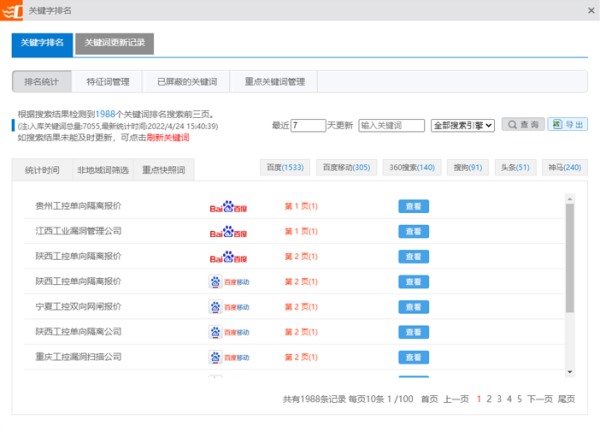
Task: Open 全部搜索引擎 dropdown
Action: tap(463, 126)
